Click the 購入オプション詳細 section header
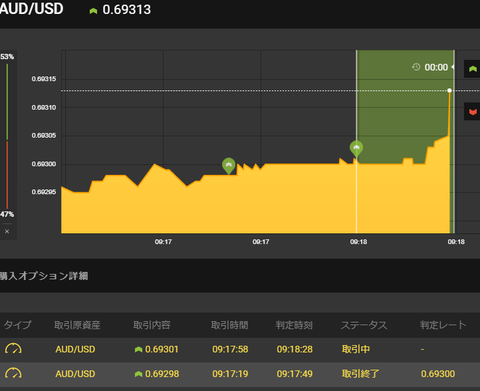The width and height of the screenshot is (480, 391). click(x=44, y=276)
